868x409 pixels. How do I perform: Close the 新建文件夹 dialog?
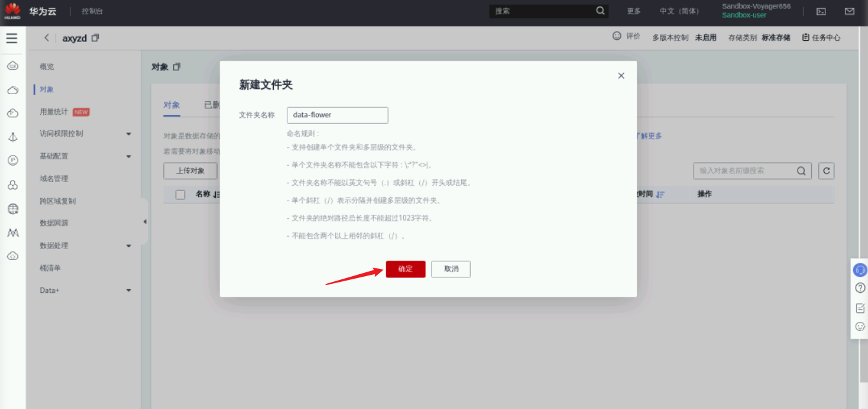click(621, 75)
